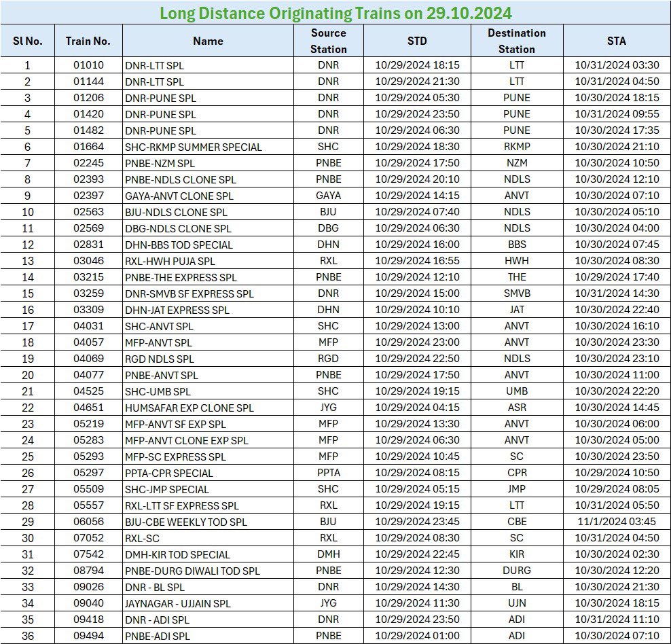Click the name "PNBE-NDLS CLONE SPL"
This screenshot has width=671, height=644.
(x=181, y=179)
